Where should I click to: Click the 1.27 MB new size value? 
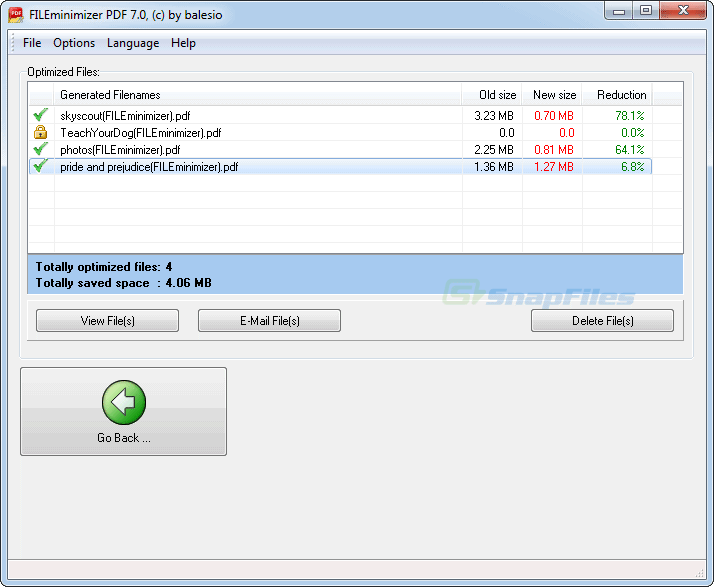(x=554, y=167)
